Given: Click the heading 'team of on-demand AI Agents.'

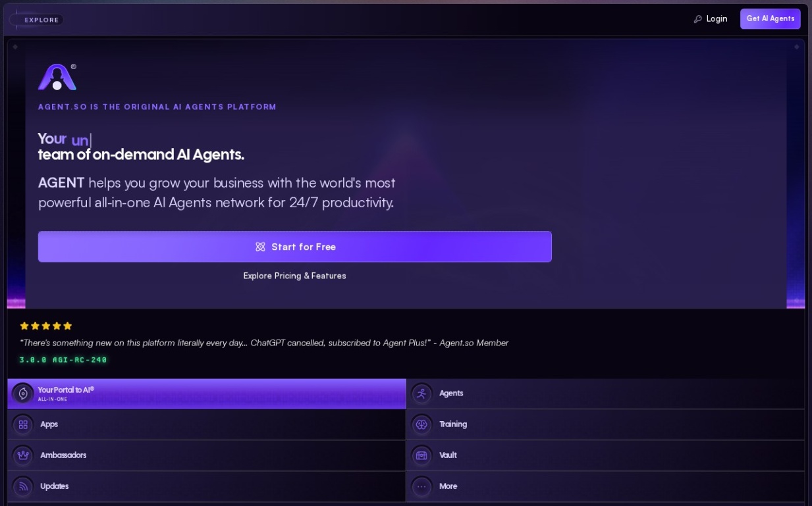Looking at the screenshot, I should click(141, 155).
